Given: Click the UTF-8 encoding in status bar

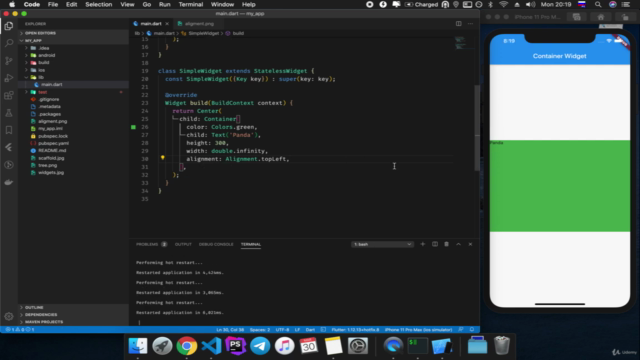Looking at the screenshot, I should coord(282,329).
